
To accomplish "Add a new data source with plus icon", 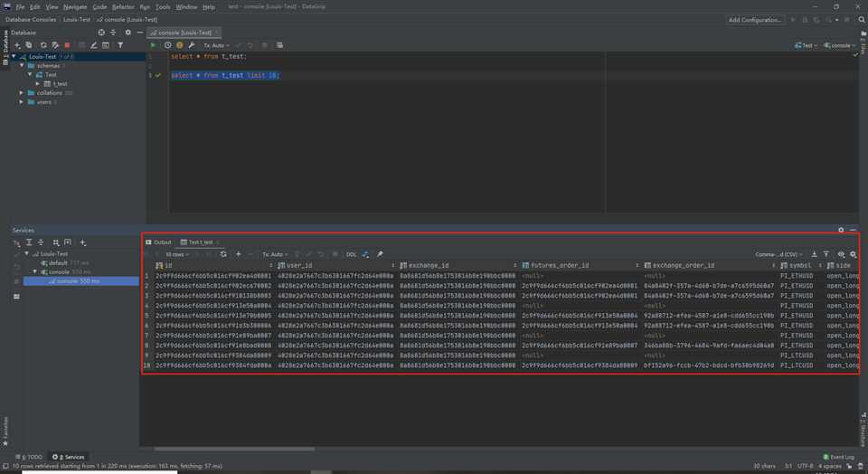I will (17, 45).
